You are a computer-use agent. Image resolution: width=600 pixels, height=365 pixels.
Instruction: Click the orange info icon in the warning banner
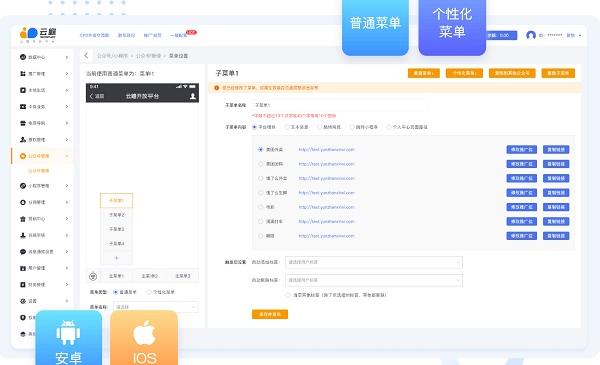[x=217, y=88]
